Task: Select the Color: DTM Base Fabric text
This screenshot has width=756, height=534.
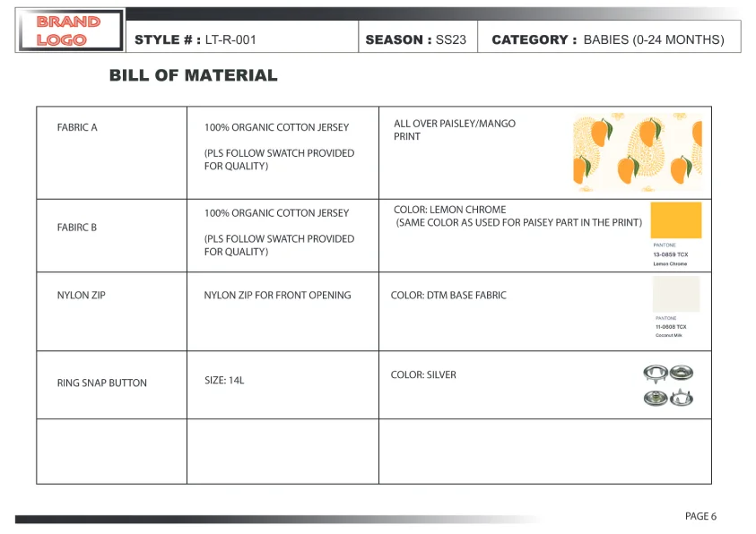Action: (x=448, y=295)
